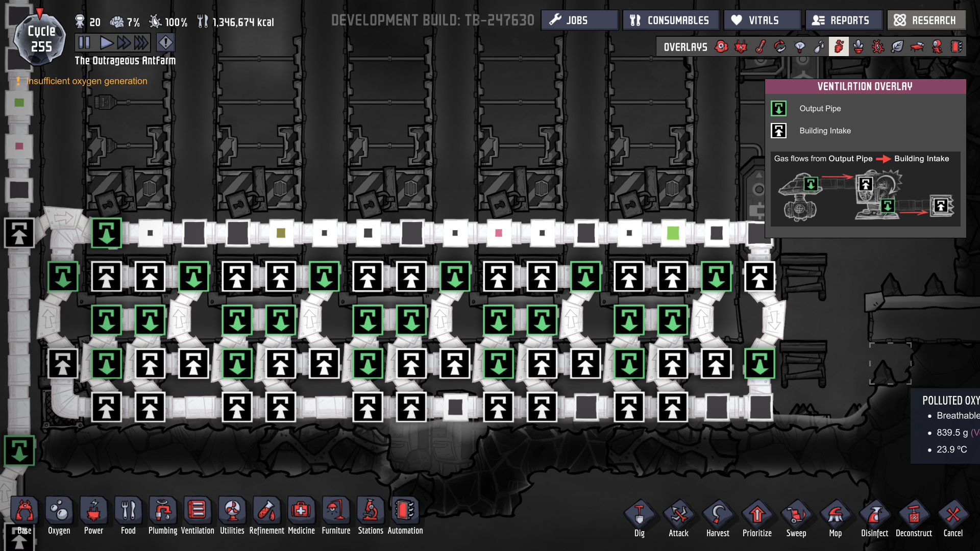
Task: Open the Reports screen
Action: pos(843,20)
